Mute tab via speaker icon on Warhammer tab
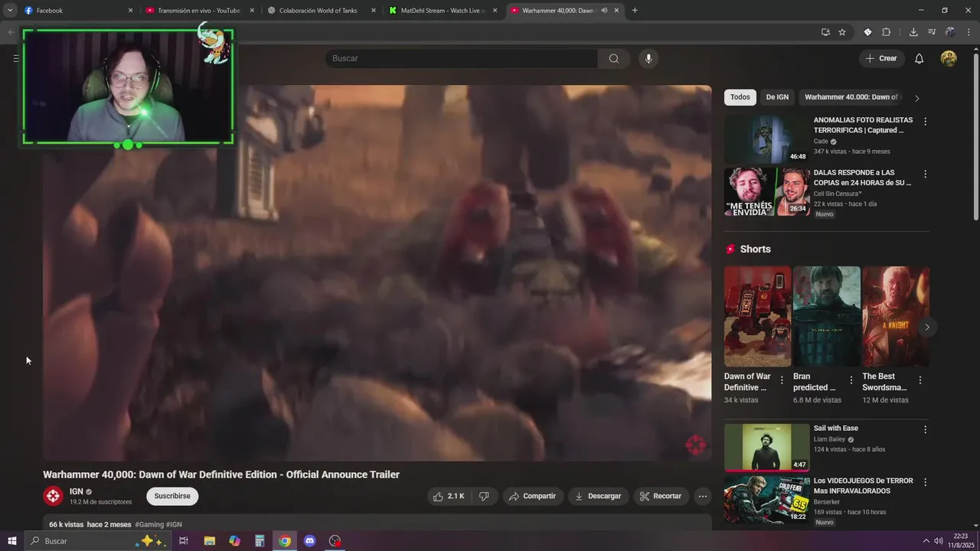 click(604, 11)
